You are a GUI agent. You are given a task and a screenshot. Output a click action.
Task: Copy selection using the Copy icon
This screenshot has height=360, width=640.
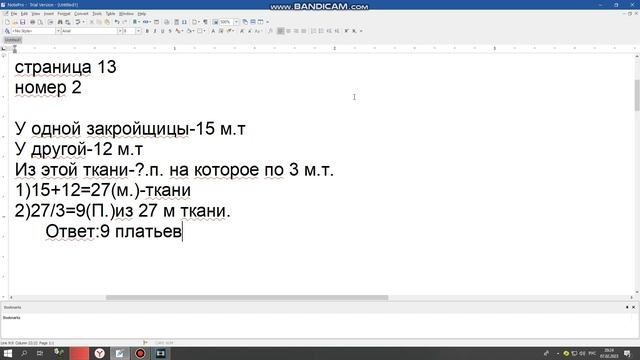point(99,22)
